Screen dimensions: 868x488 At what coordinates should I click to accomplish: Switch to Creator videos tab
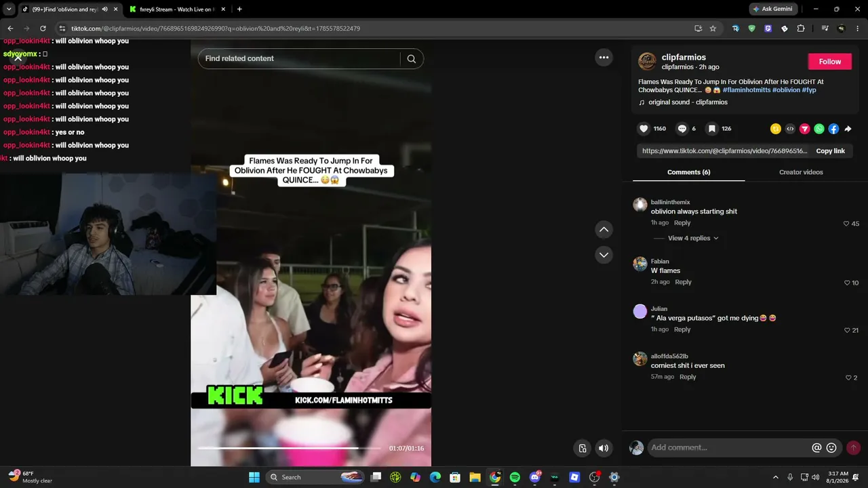point(801,172)
